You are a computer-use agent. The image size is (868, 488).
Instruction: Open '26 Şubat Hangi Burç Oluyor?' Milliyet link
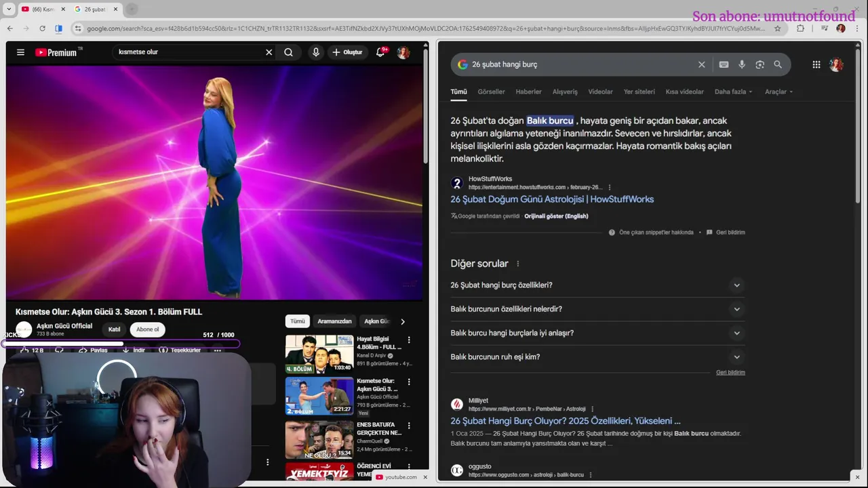coord(566,421)
